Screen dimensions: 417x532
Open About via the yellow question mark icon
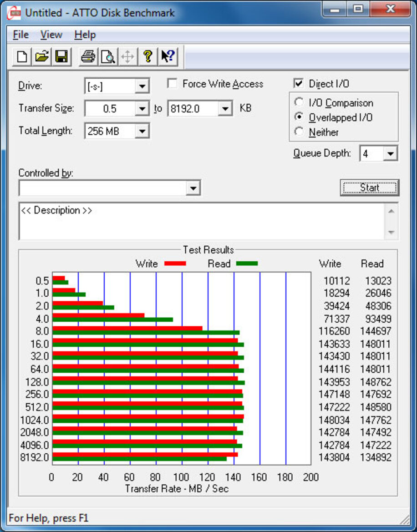coord(147,56)
